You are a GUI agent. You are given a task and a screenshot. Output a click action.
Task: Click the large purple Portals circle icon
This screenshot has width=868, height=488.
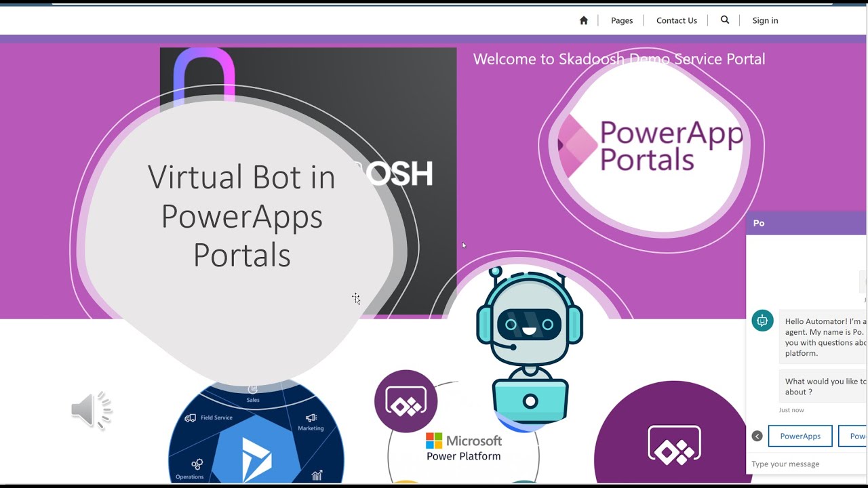coord(673,434)
